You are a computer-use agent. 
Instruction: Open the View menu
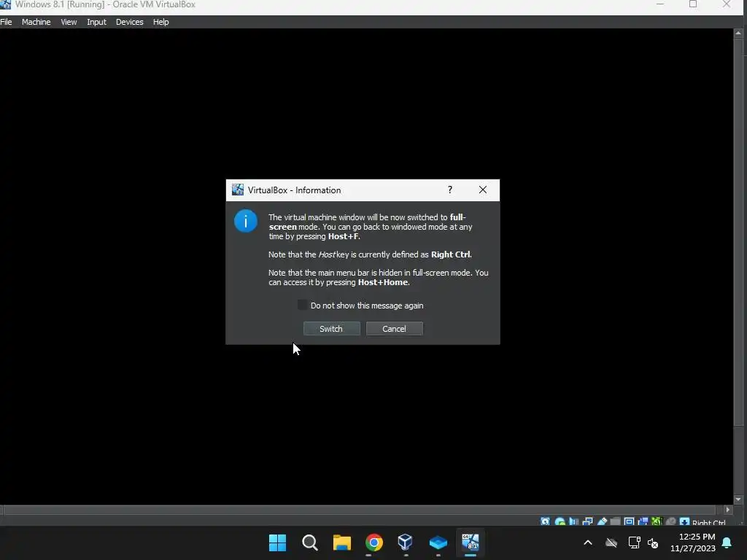pos(69,22)
